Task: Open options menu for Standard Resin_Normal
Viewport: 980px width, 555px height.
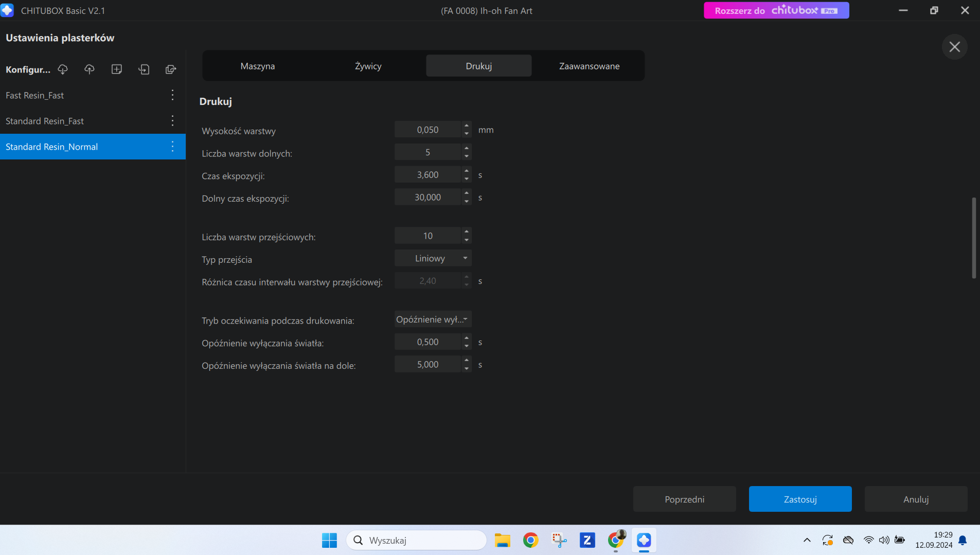Action: coord(172,147)
